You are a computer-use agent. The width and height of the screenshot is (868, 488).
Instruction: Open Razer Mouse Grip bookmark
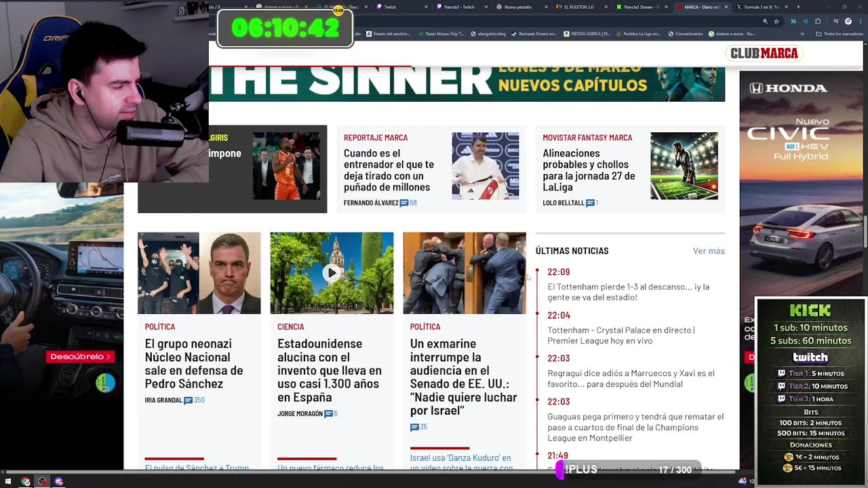pyautogui.click(x=441, y=34)
